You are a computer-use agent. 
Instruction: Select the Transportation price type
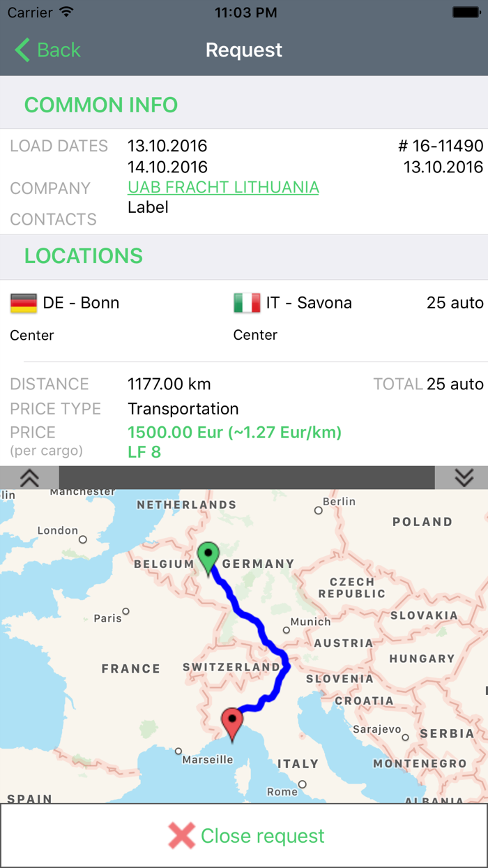click(183, 408)
